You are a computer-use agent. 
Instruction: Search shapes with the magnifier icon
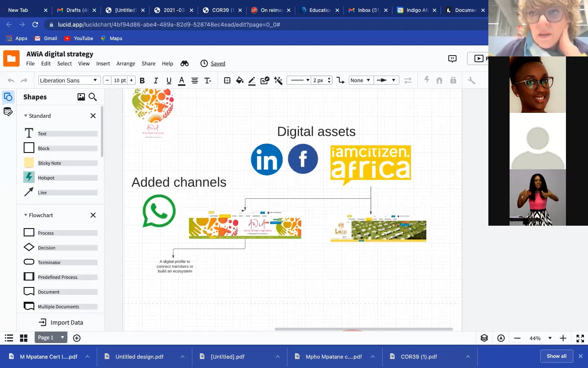pyautogui.click(x=93, y=97)
